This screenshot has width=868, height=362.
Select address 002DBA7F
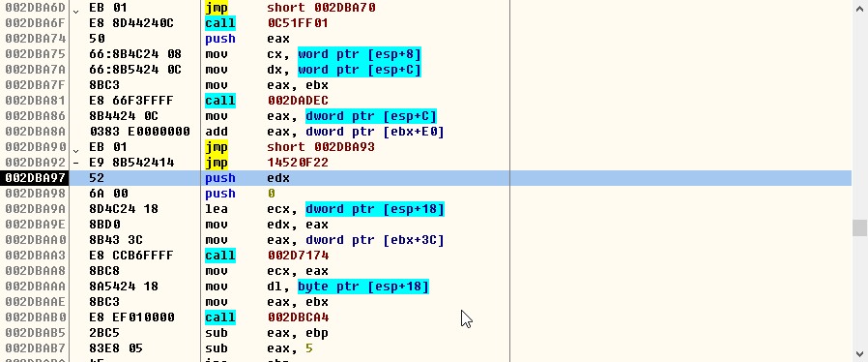(36, 85)
